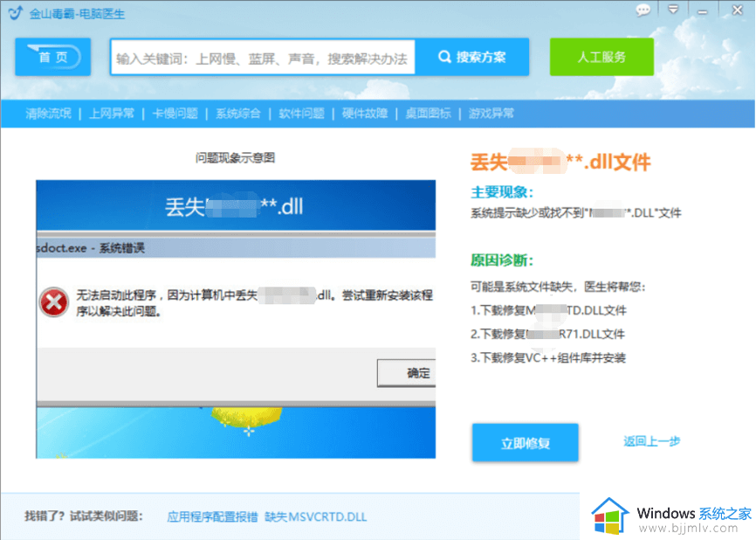
Task: Open the feedback chat bubble icon
Action: pyautogui.click(x=643, y=10)
